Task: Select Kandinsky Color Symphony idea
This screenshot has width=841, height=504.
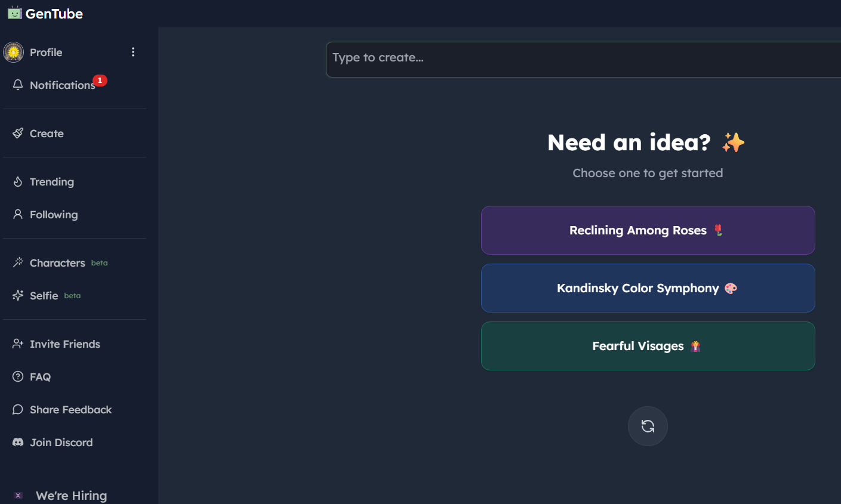Action: (648, 288)
